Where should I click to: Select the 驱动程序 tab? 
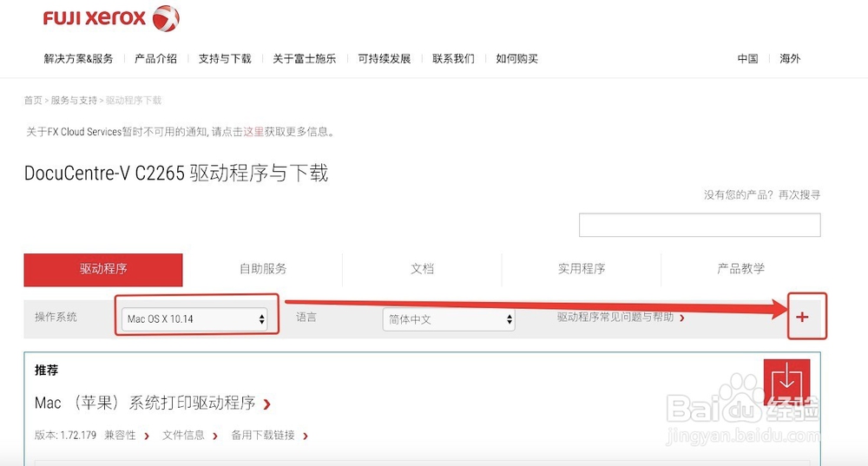click(x=103, y=270)
